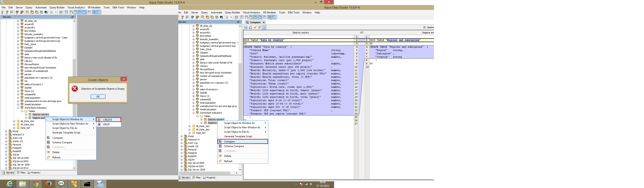The image size is (644, 188).
Task: Open the document icon dropdown arrow in left toolbar
Action: pyautogui.click(x=56, y=12)
